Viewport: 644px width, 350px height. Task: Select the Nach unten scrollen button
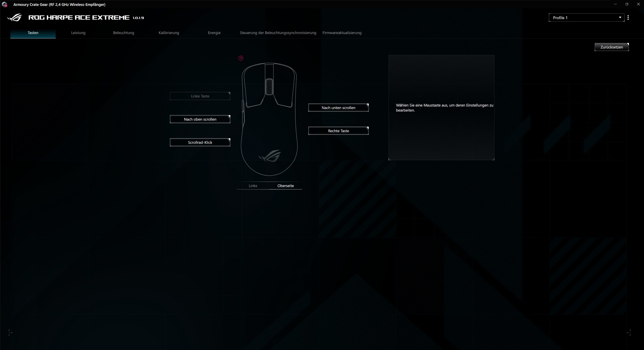338,108
